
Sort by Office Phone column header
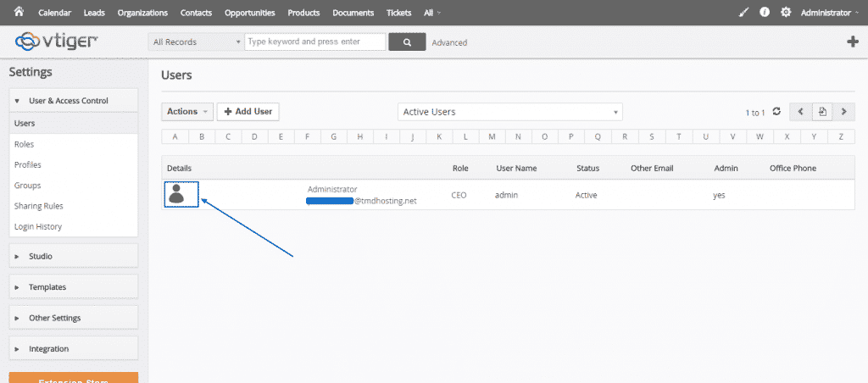point(793,169)
